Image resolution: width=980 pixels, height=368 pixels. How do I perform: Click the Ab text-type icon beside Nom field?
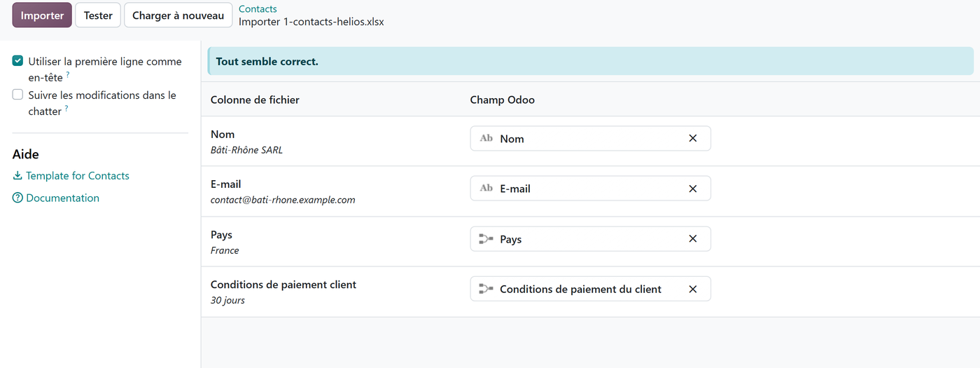coord(486,138)
